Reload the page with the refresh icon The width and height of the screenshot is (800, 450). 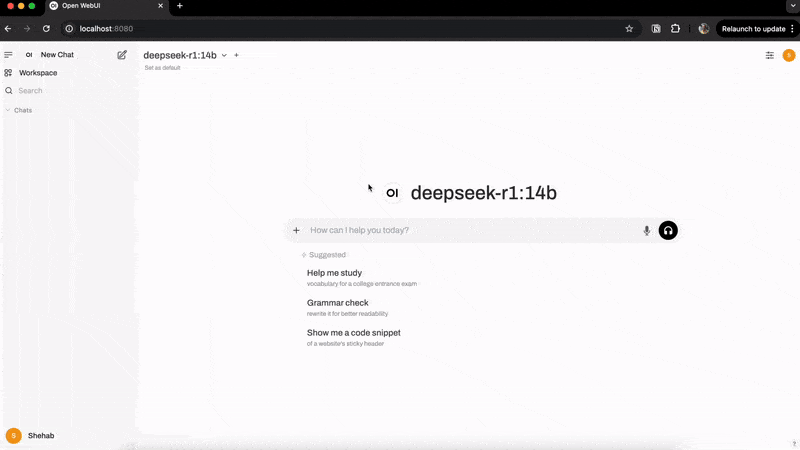point(46,29)
